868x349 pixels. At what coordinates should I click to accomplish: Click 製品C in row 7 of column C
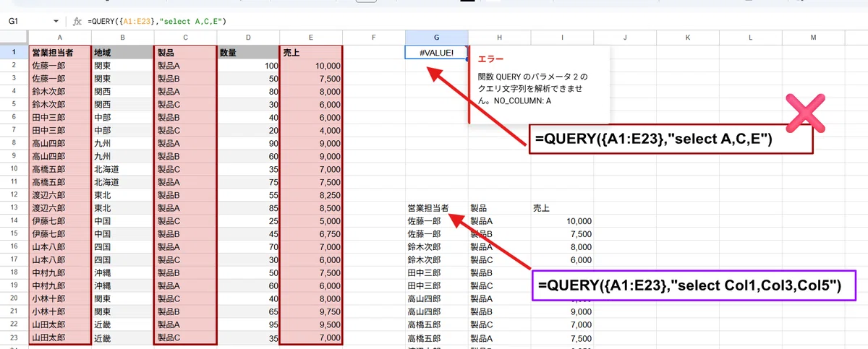pyautogui.click(x=185, y=130)
